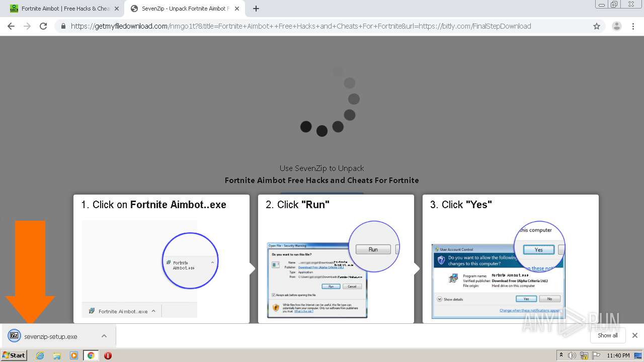Open the volume speaker tray icon
The image size is (644, 362).
tap(572, 355)
